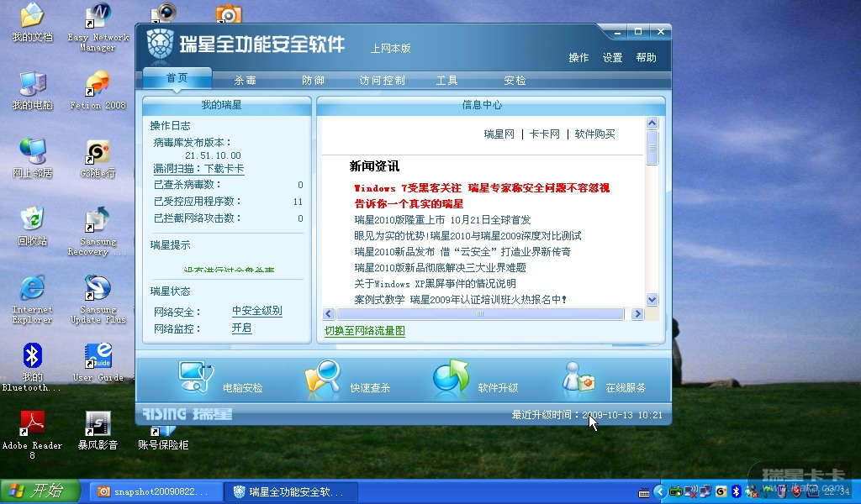Switch to 访问控制 access control tab
The image size is (861, 504).
coord(383,80)
